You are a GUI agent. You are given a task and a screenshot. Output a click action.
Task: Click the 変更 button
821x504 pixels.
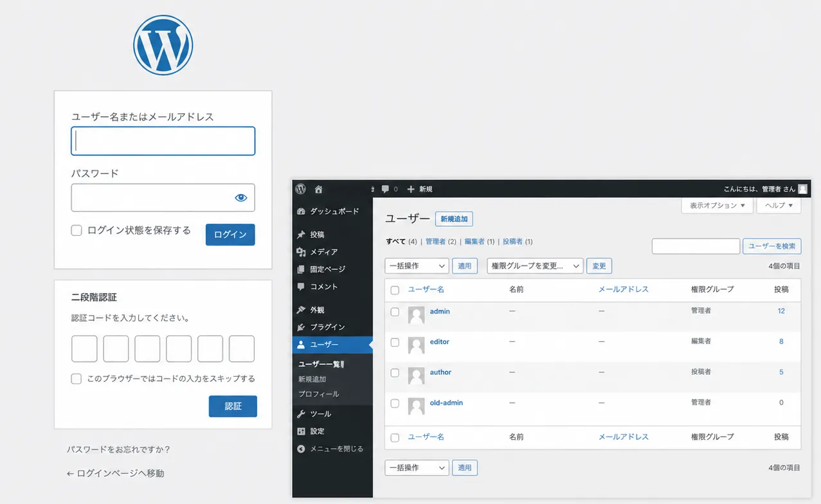tap(599, 265)
